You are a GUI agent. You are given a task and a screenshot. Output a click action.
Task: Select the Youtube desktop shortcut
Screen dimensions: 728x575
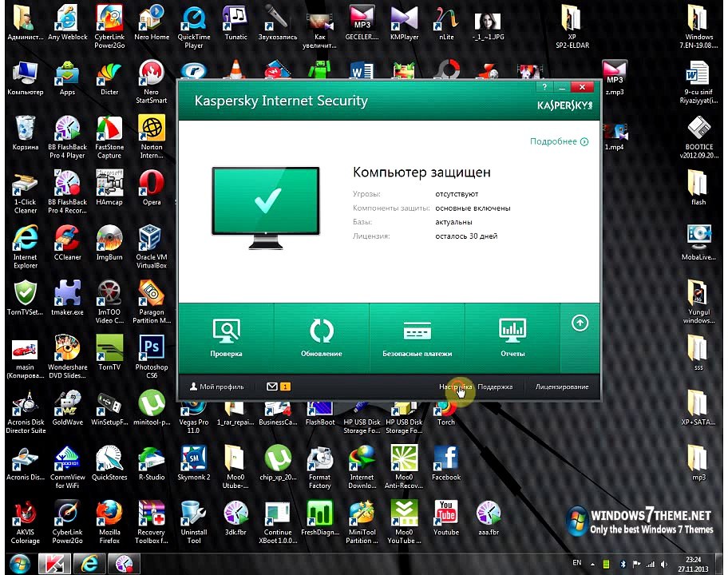point(446,517)
